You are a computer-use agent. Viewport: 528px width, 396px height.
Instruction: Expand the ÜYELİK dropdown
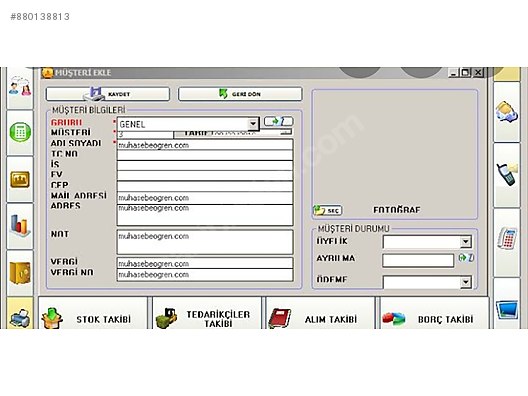(x=466, y=241)
